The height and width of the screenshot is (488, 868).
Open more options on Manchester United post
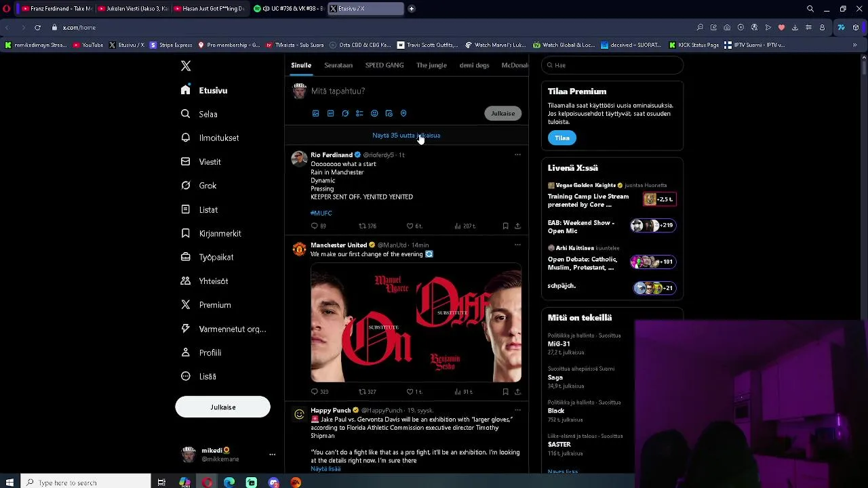coord(517,245)
